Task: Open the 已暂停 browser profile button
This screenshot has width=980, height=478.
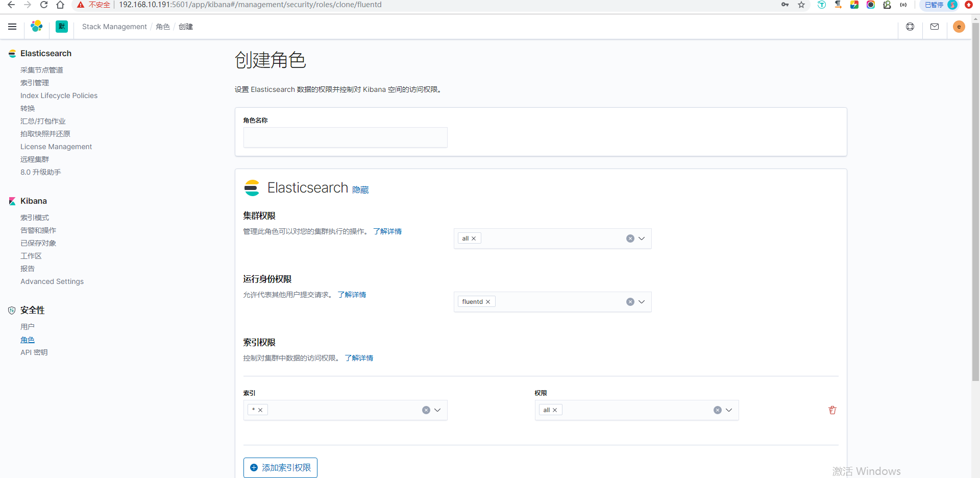Action: (x=939, y=5)
